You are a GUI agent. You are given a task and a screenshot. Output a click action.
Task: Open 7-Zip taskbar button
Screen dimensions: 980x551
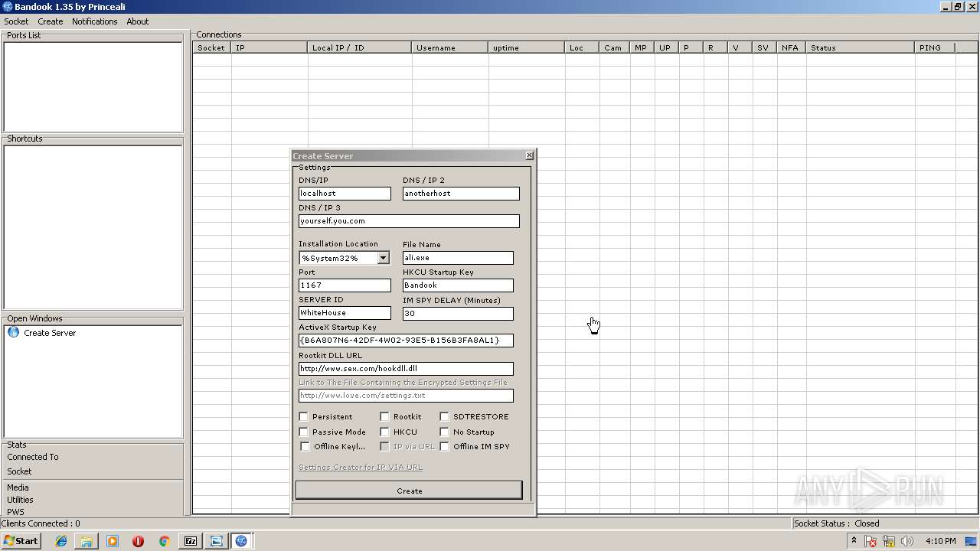point(191,541)
